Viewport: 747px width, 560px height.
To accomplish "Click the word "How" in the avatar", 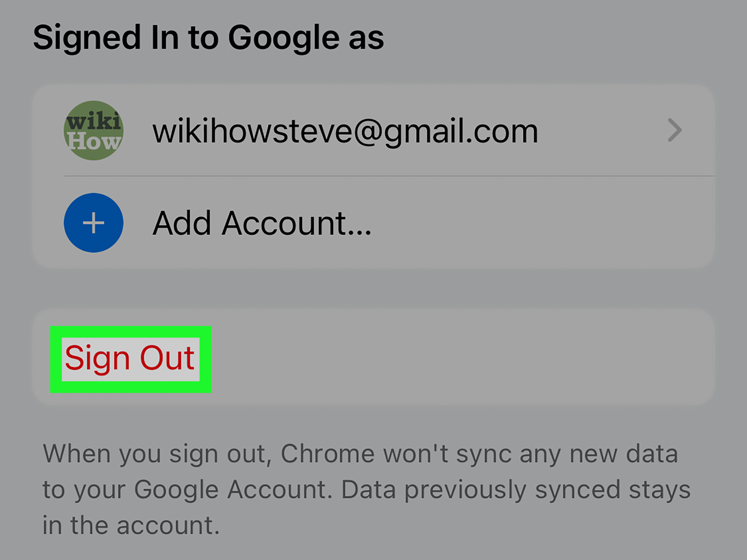I will pyautogui.click(x=94, y=141).
